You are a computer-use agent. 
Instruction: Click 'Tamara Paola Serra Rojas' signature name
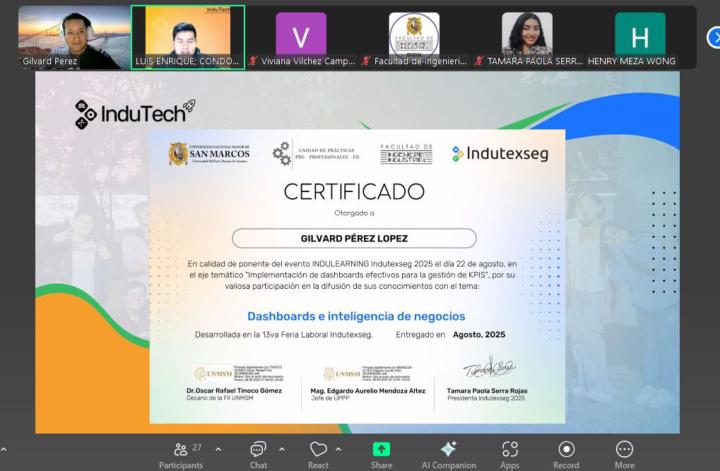(487, 391)
